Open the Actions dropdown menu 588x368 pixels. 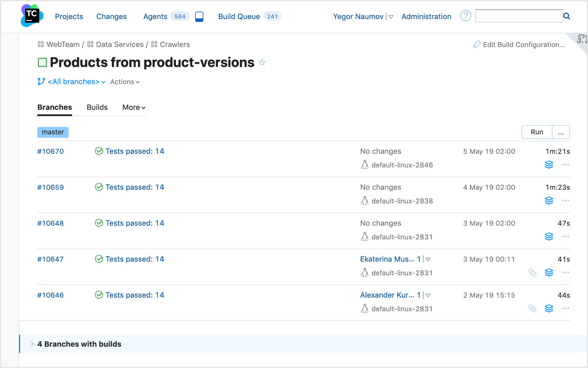click(125, 82)
